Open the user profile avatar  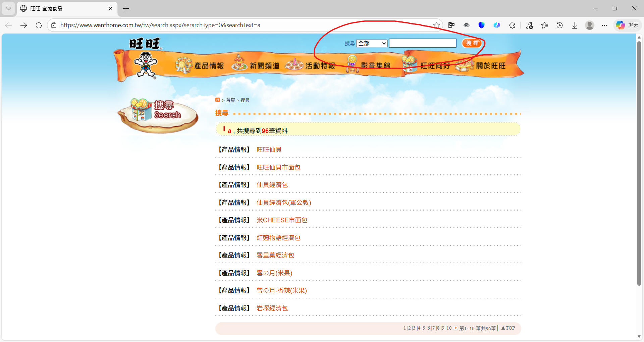point(590,25)
